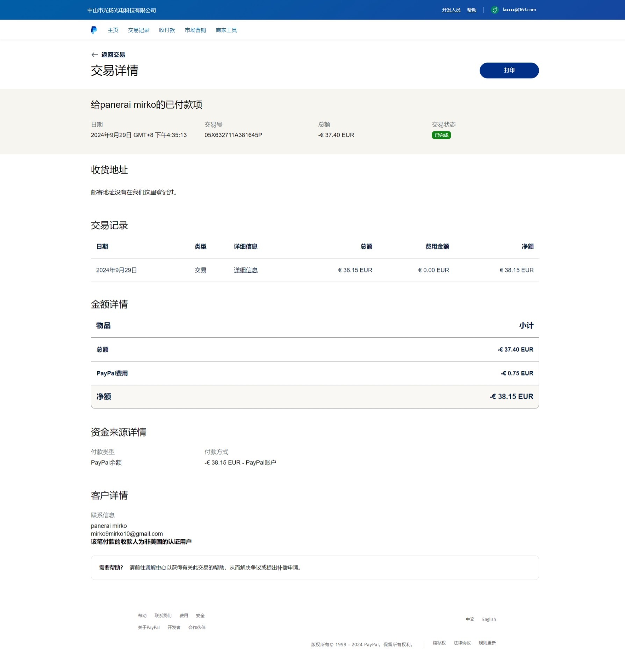Open the 隐私权 footer link
Viewport: 625px width, 672px height.
tap(439, 643)
